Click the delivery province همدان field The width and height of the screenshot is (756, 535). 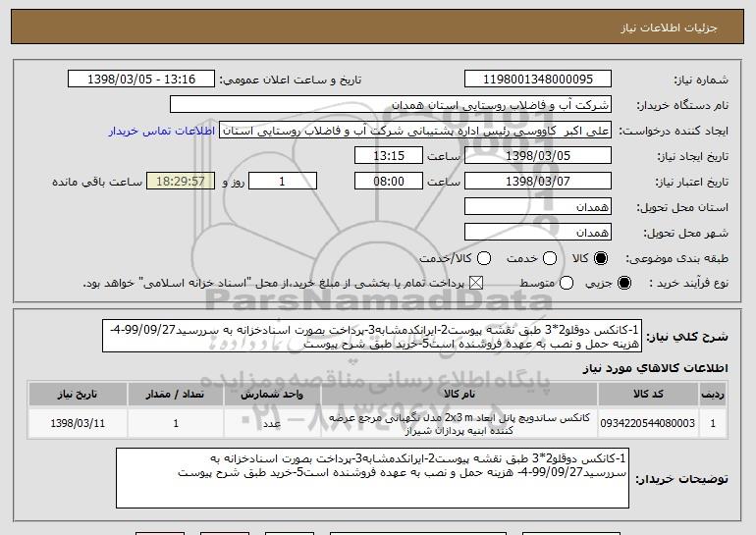click(x=538, y=207)
